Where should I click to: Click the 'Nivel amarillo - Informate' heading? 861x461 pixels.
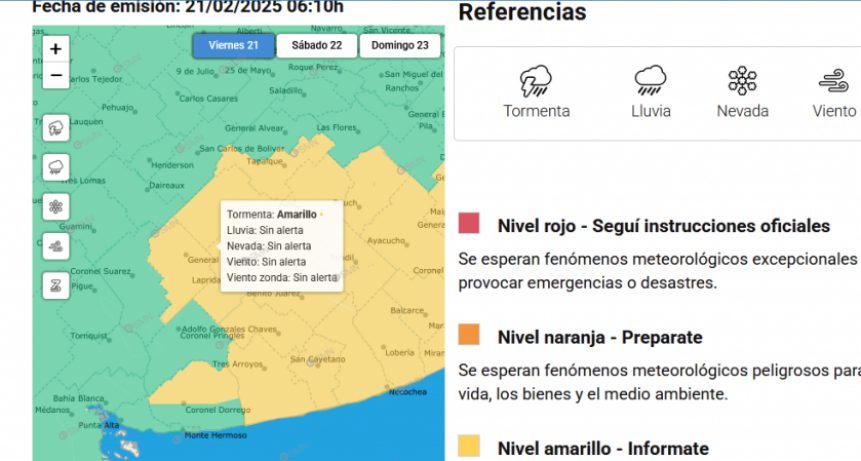pos(603,448)
